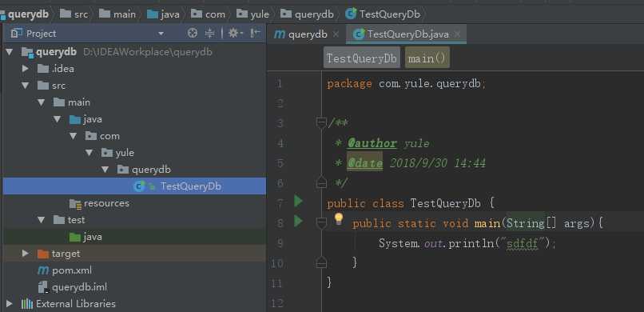Click the "sdfdf" string literal

tap(522, 243)
